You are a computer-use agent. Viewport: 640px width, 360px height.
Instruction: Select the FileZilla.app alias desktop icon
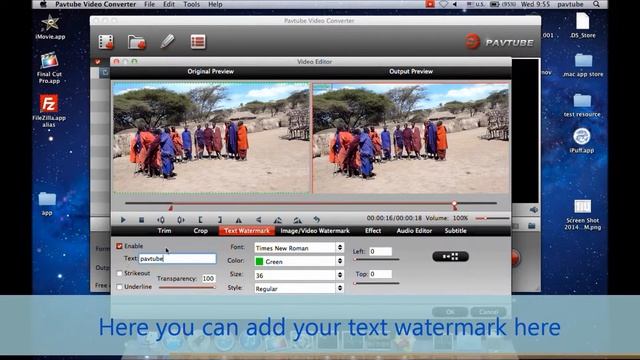click(x=49, y=111)
